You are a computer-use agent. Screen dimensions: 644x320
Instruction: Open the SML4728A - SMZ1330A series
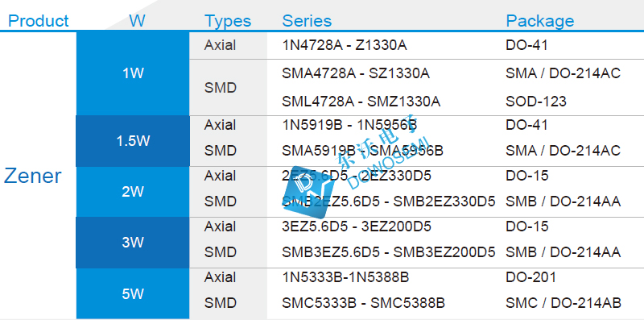(x=361, y=102)
